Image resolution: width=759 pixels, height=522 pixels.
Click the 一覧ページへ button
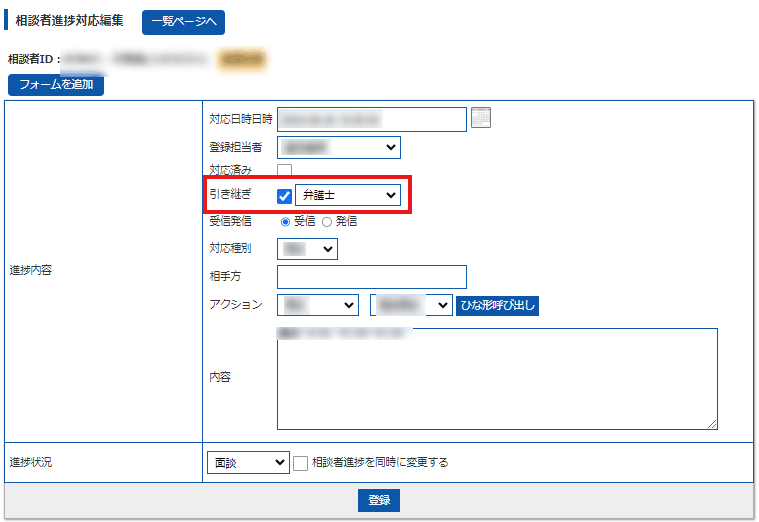pyautogui.click(x=183, y=21)
